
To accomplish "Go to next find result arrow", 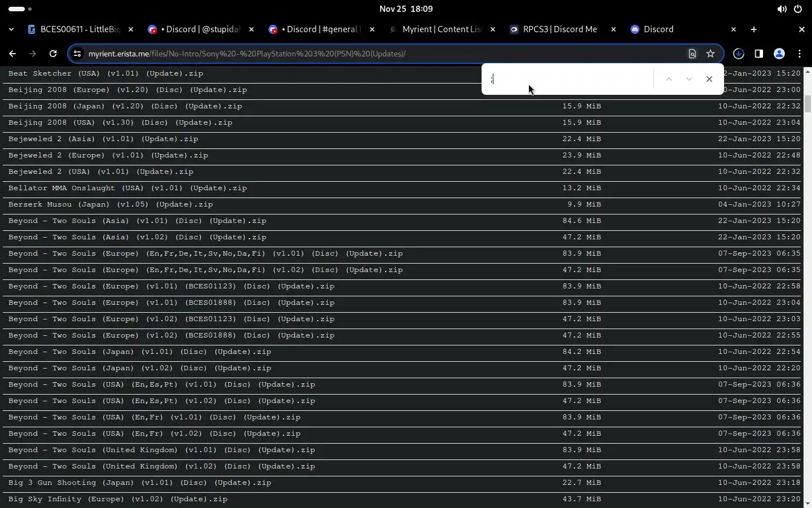I will [689, 79].
